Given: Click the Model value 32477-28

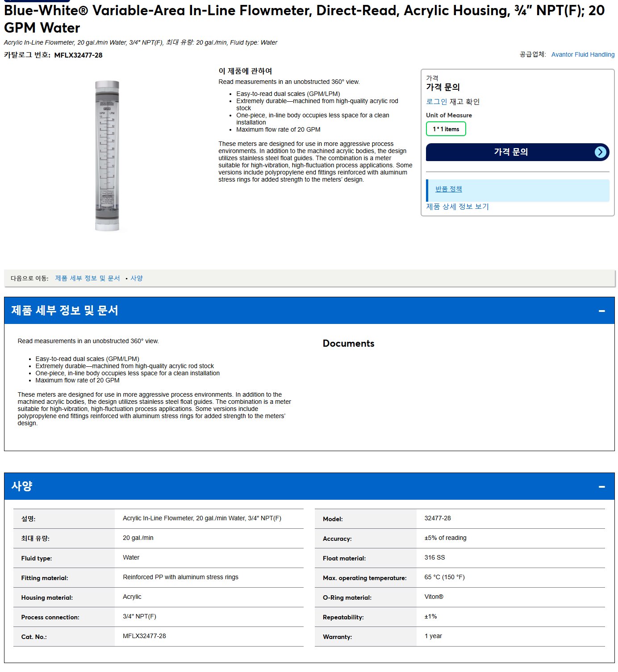Looking at the screenshot, I should click(x=438, y=519).
